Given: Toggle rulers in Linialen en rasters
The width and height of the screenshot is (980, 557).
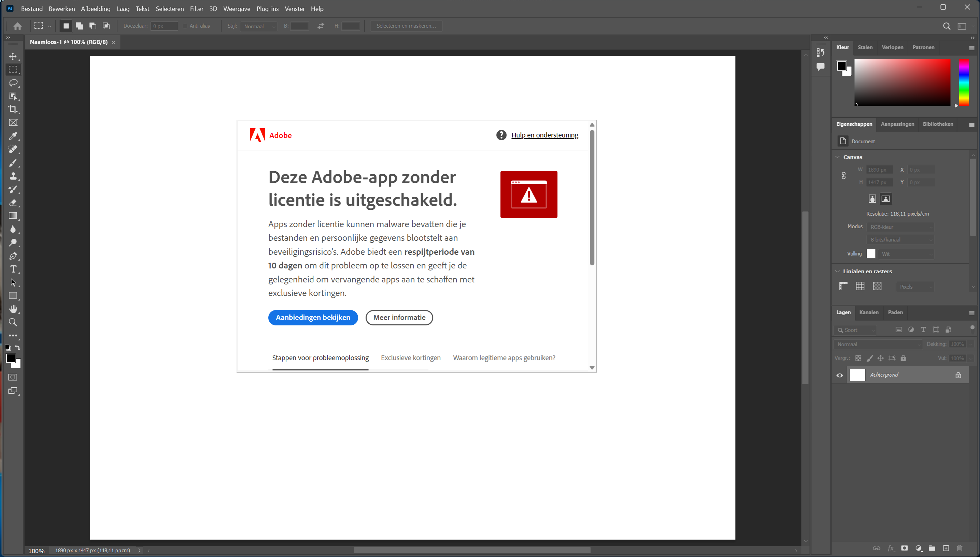Looking at the screenshot, I should tap(843, 286).
